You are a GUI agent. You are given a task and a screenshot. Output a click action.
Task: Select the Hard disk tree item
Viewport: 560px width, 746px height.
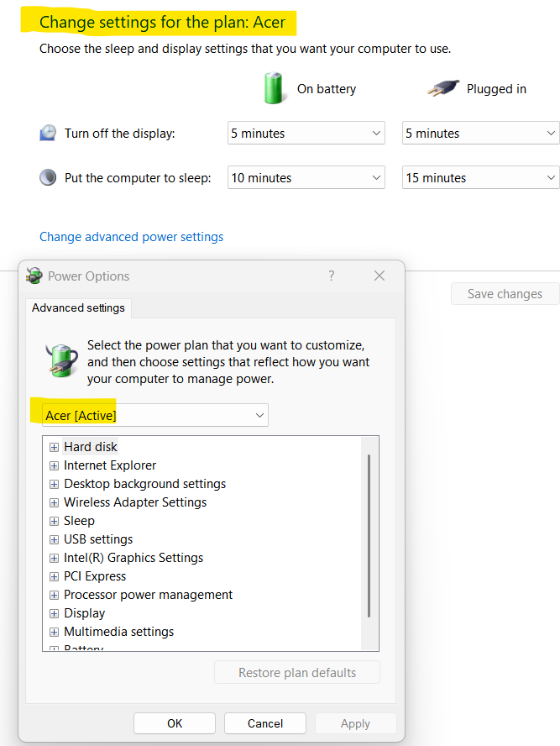coord(91,447)
